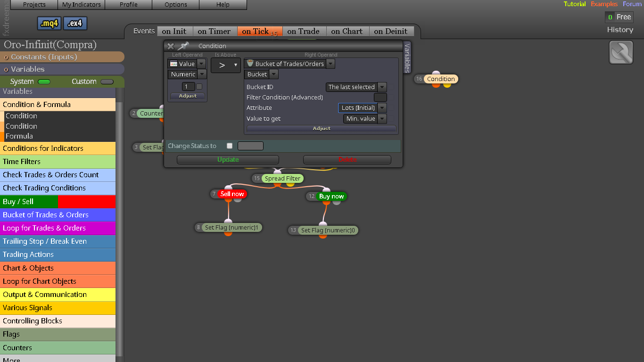
Task: Open the greater-than operator dropdown
Action: pos(225,65)
